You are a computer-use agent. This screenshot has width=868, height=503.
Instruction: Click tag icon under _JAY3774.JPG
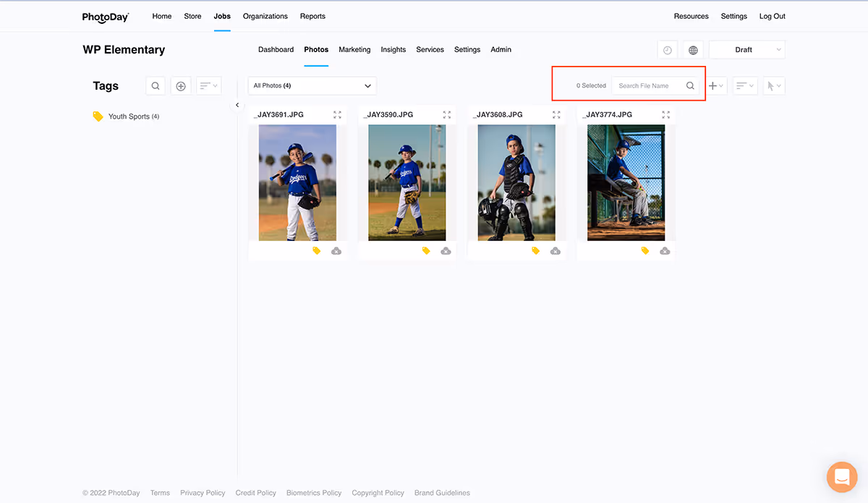click(645, 250)
